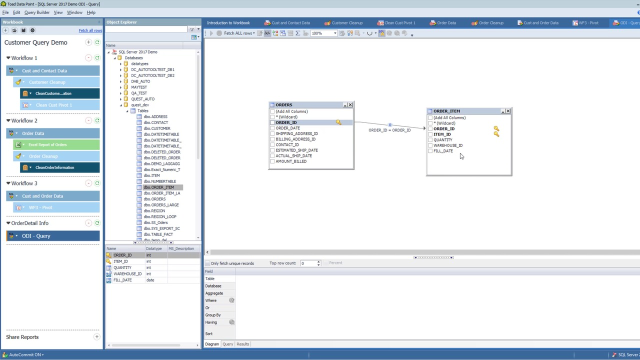Open the Query Builder menu
The width and height of the screenshot is (640, 360).
pos(37,13)
